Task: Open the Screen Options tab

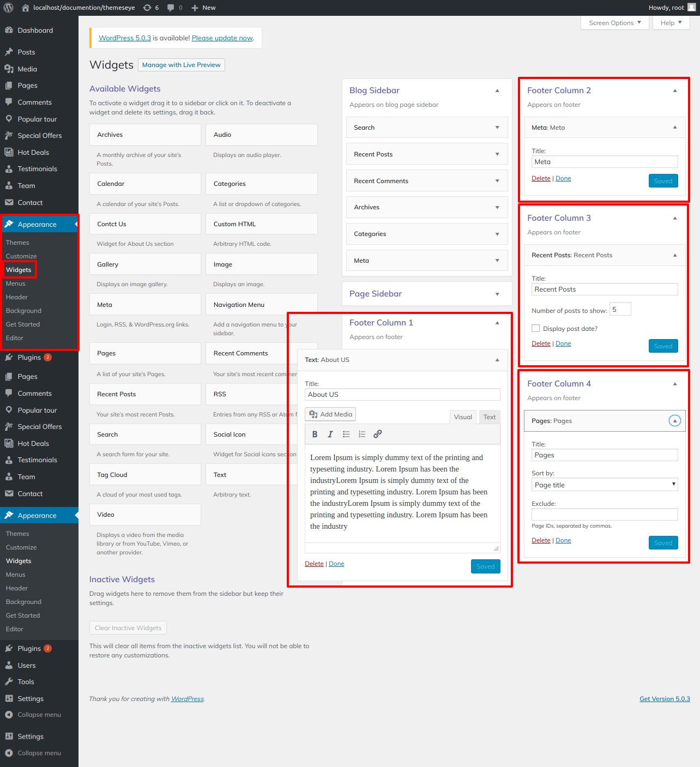Action: pos(615,23)
